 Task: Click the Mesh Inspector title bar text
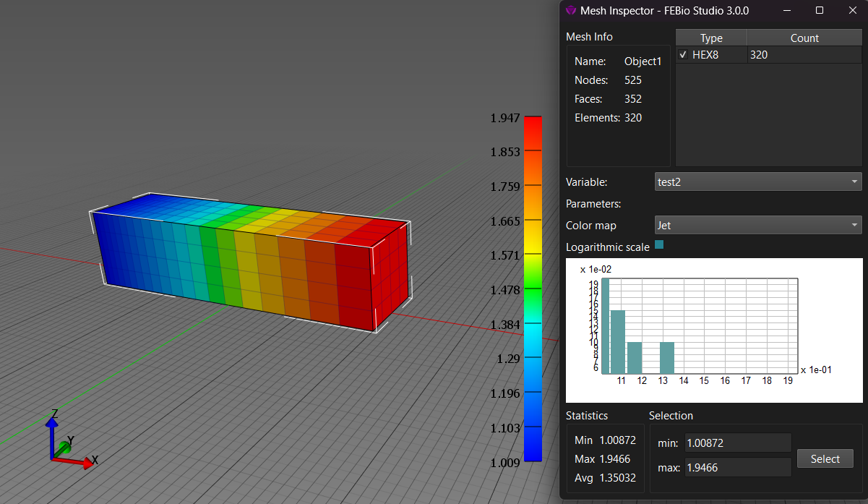point(665,11)
